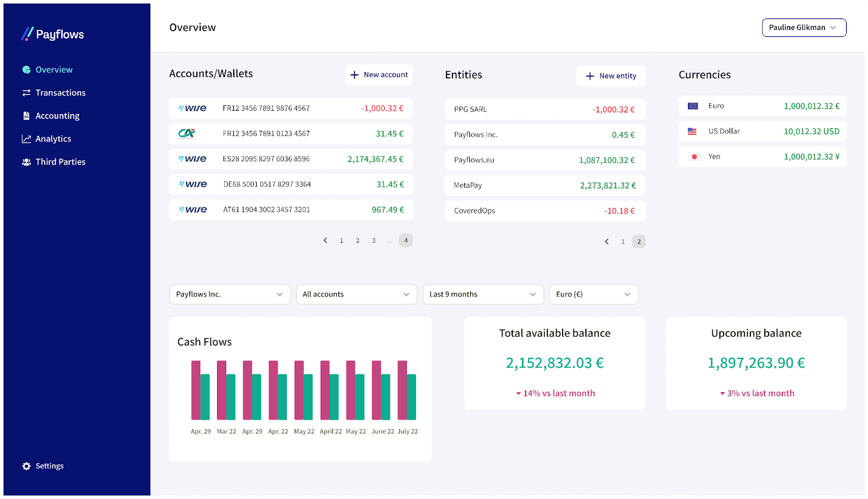The height and width of the screenshot is (499, 868).
Task: Click the Crédit Agricole logo for FR12 account
Action: pyautogui.click(x=187, y=133)
